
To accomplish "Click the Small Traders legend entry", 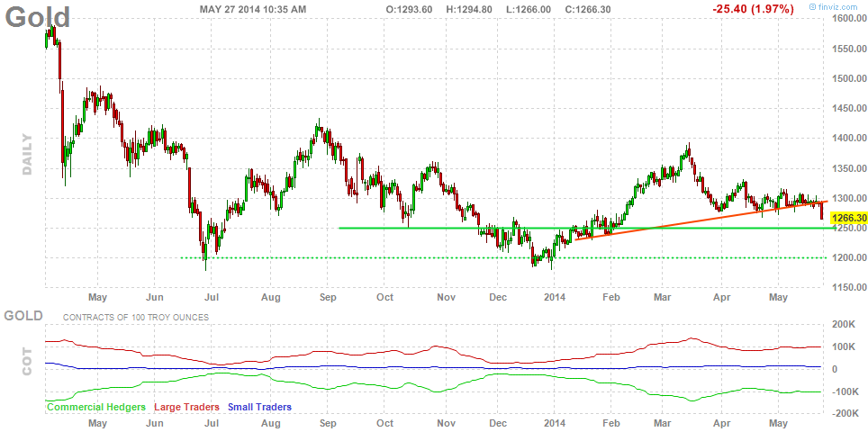I will tap(259, 407).
